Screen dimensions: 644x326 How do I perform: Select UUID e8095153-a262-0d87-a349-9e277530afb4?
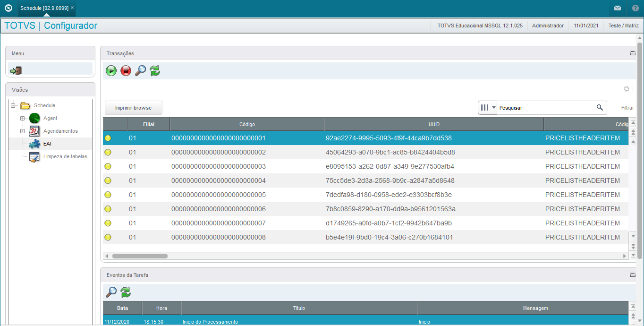tap(390, 166)
